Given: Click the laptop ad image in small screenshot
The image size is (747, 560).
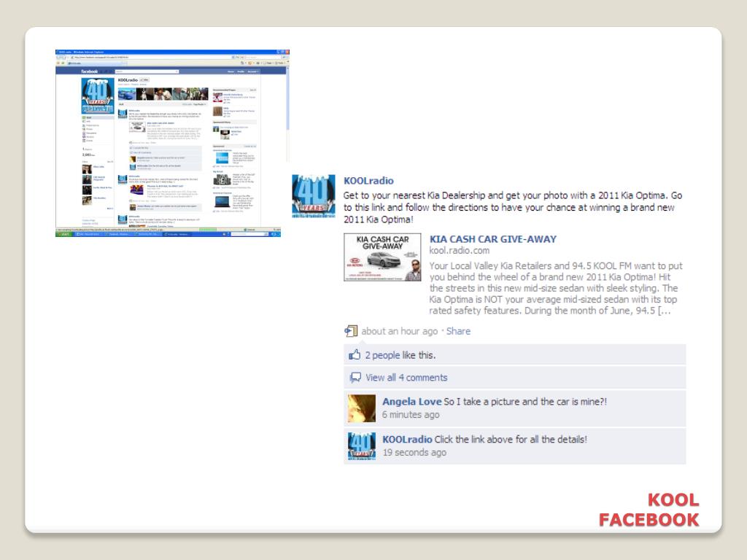Looking at the screenshot, I should point(222,201).
